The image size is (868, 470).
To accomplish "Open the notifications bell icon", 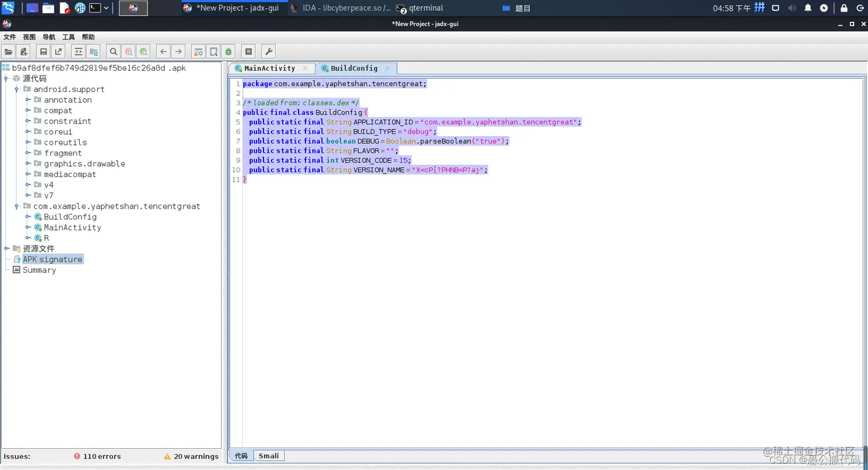I will (x=808, y=8).
